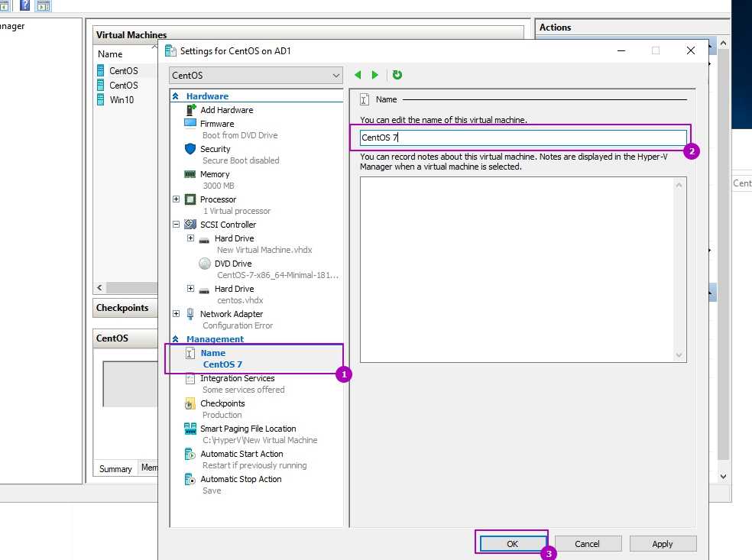Select Add Hardware icon in tree
Screen dimensions: 752x560
(x=191, y=110)
